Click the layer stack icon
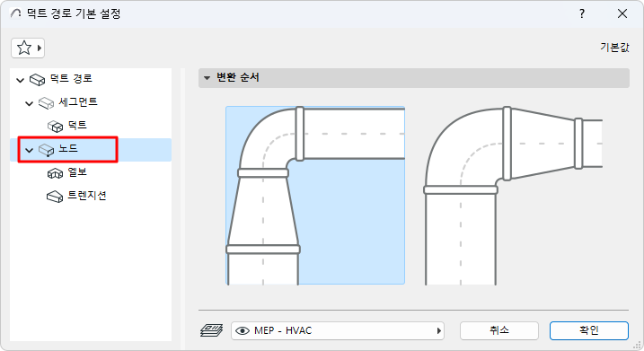This screenshot has width=644, height=351. 211,330
